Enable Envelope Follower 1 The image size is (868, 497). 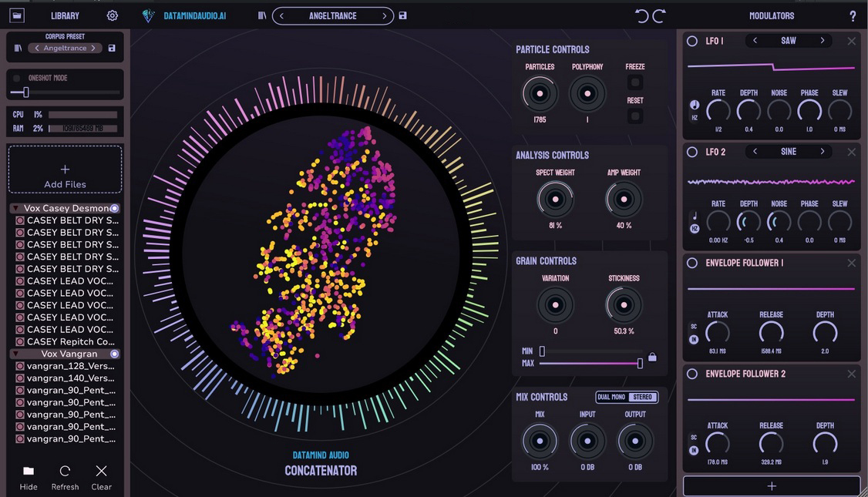[x=692, y=263]
